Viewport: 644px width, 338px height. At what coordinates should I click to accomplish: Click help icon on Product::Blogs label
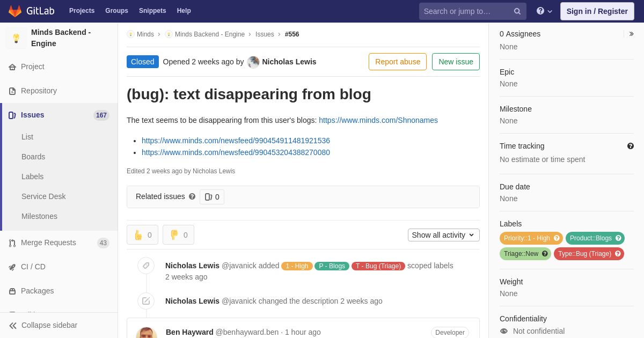[618, 238]
